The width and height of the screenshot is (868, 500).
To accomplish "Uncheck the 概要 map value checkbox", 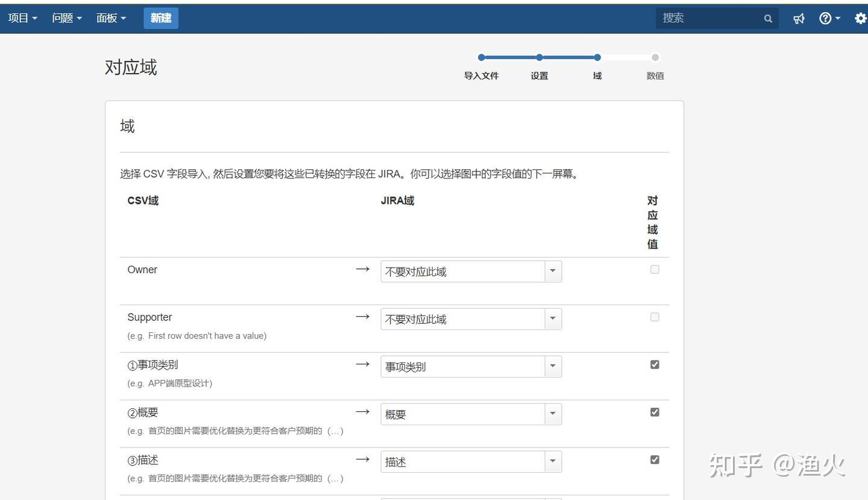I will coord(655,413).
